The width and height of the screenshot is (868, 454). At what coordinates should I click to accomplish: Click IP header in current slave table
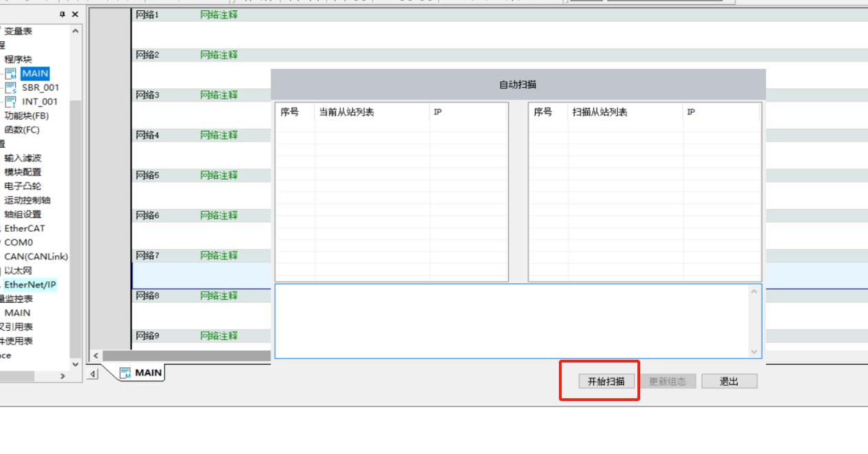(x=438, y=112)
